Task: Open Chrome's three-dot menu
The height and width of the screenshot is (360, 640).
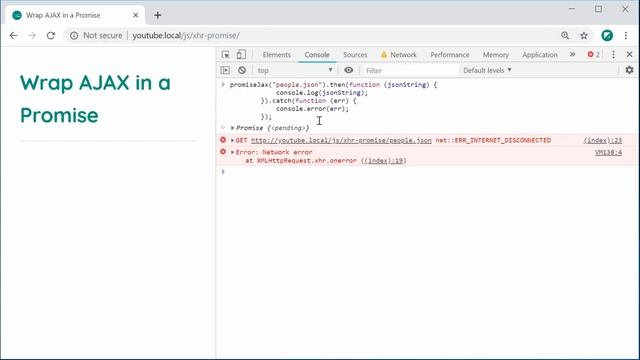Action: click(626, 36)
